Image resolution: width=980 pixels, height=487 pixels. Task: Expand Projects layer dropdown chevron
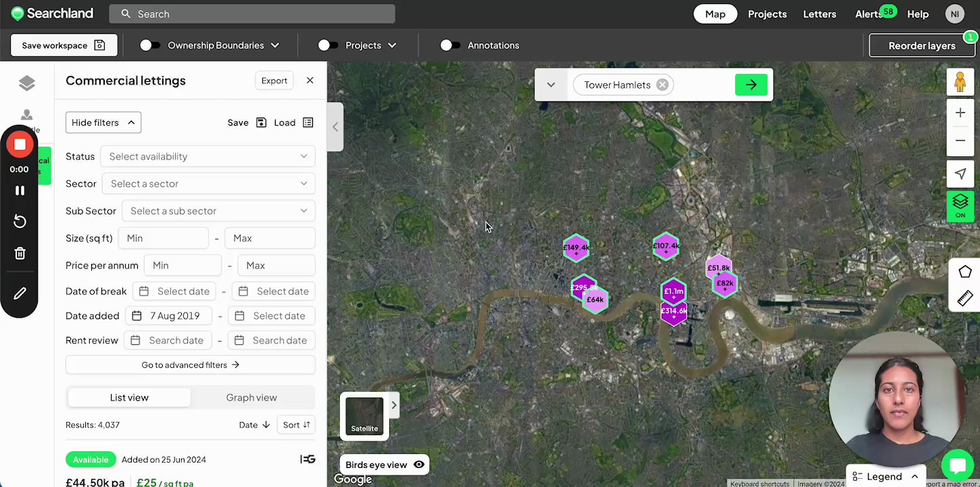click(392, 45)
